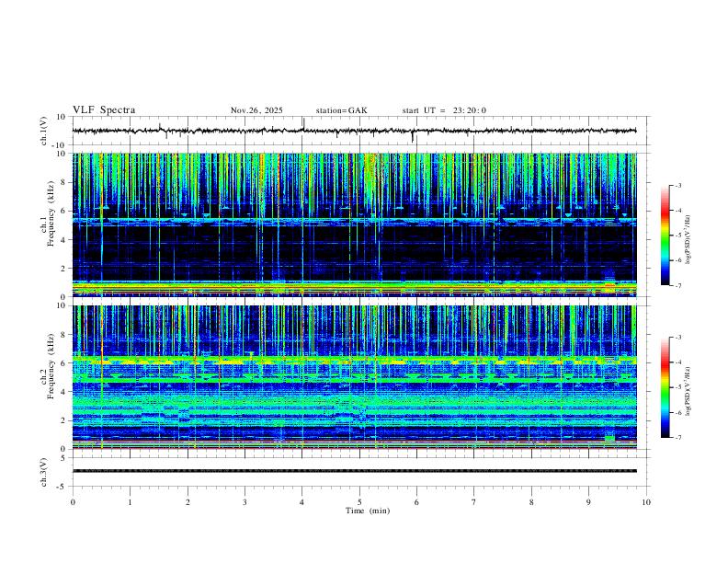This screenshot has width=728, height=563.
Task: Click the ch.1 spectrogram panel
Action: (x=354, y=224)
